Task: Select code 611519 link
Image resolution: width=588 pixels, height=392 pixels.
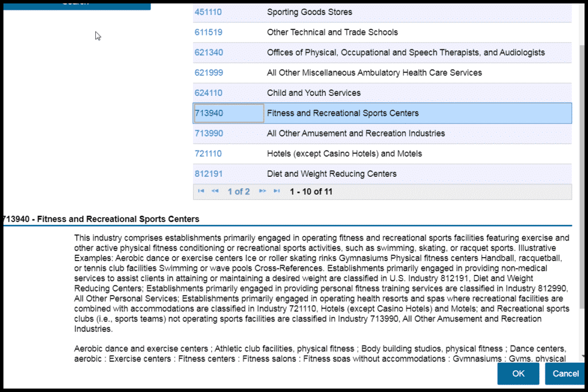Action: (208, 32)
